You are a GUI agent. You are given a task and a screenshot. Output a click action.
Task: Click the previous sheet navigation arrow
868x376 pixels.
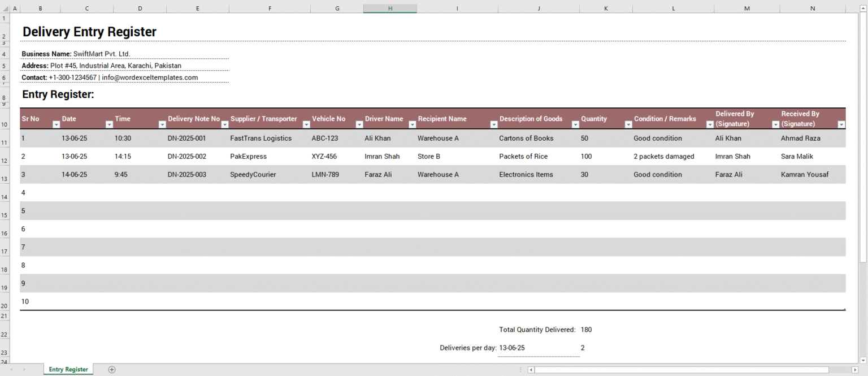click(11, 369)
